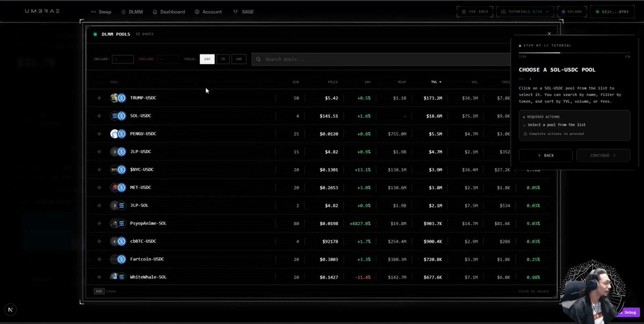This screenshot has height=324, width=644.
Task: Star the cbBTC-USDC pool row
Action: point(99,241)
